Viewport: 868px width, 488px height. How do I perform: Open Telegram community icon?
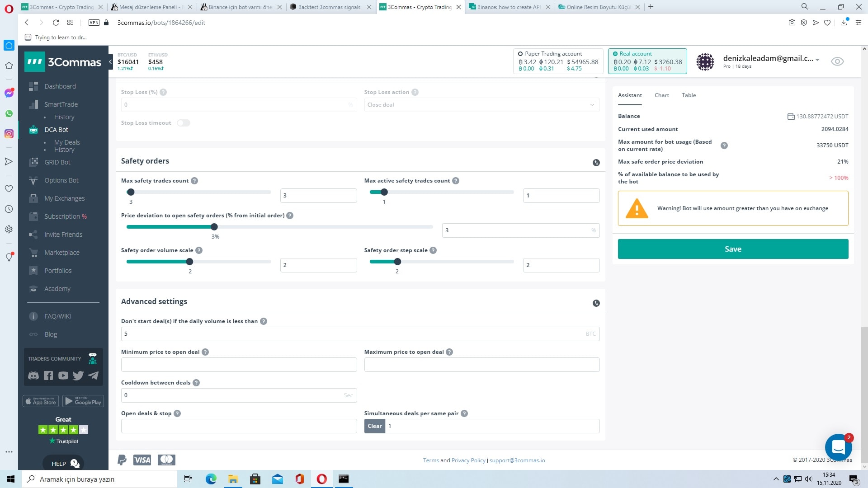(x=93, y=375)
